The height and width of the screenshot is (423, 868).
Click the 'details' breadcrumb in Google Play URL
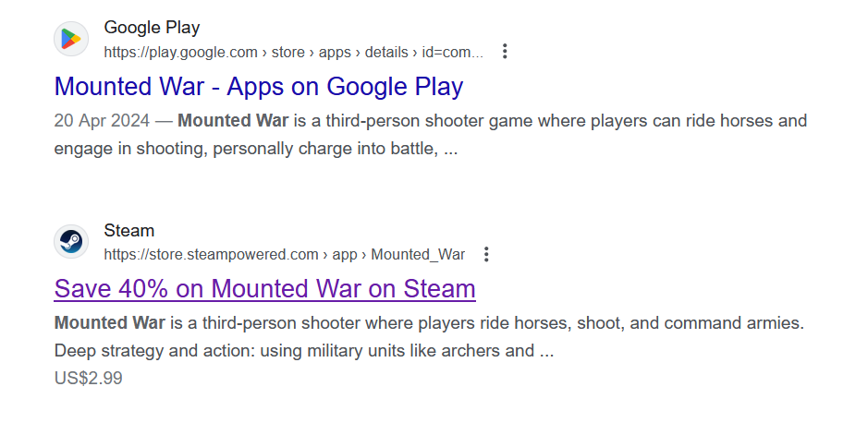click(x=386, y=53)
